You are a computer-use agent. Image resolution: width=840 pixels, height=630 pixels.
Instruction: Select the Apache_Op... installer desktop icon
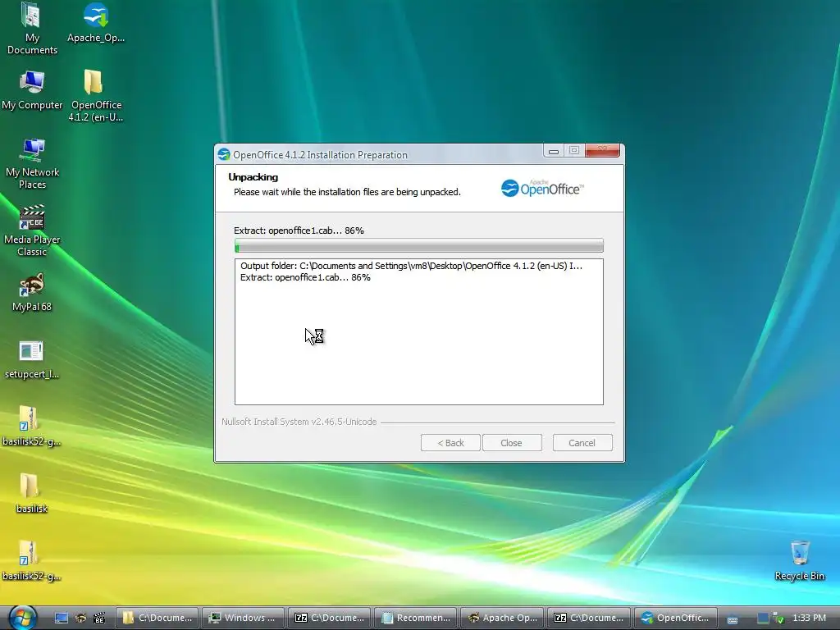(96, 24)
